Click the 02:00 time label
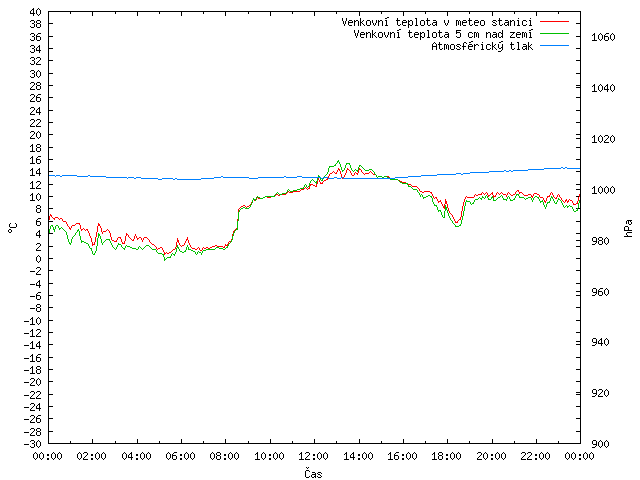 (92, 456)
